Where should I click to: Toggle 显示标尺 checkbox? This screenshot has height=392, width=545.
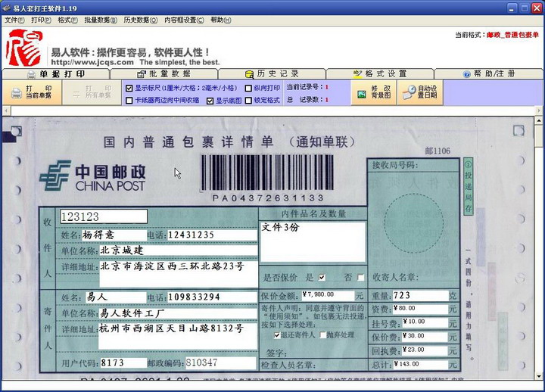[x=129, y=89]
